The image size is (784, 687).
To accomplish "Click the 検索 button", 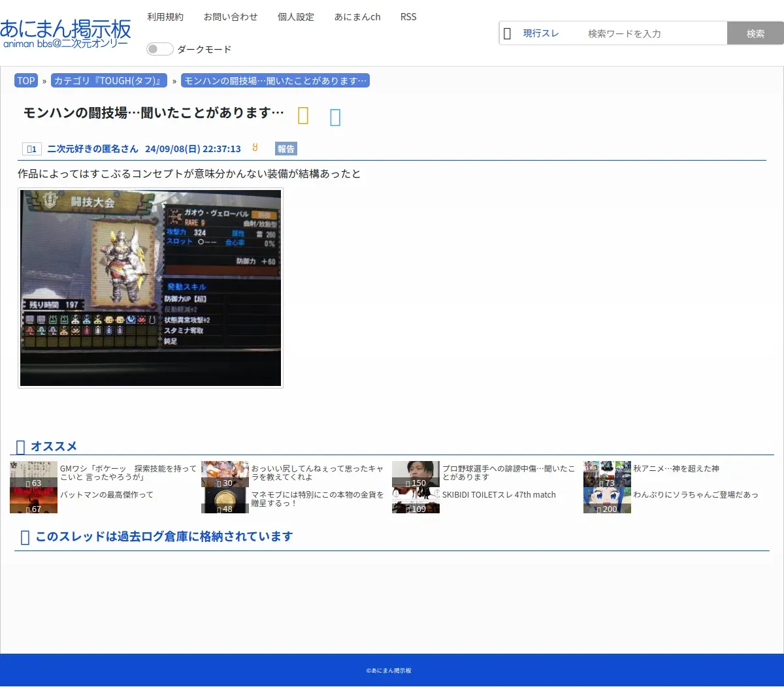I will (755, 33).
